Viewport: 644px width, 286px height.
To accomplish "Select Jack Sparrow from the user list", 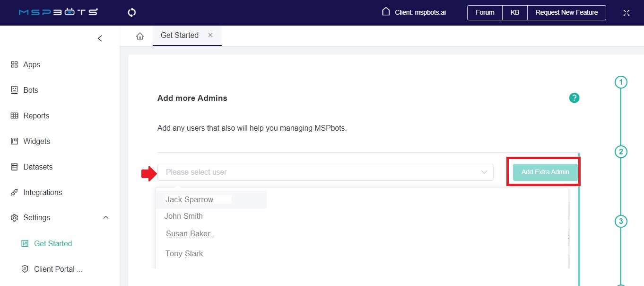I will click(x=190, y=199).
